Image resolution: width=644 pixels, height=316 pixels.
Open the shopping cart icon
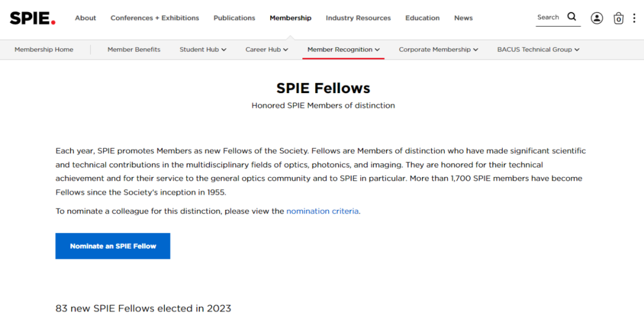618,18
